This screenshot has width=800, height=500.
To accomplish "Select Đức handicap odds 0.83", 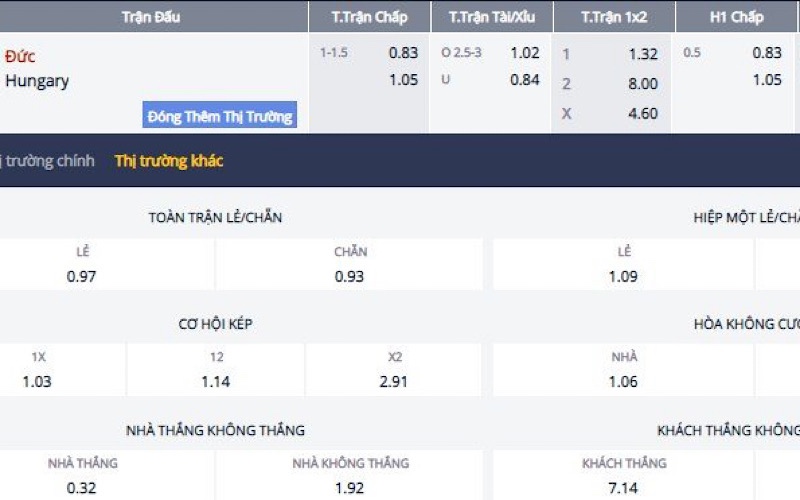I will coord(403,54).
